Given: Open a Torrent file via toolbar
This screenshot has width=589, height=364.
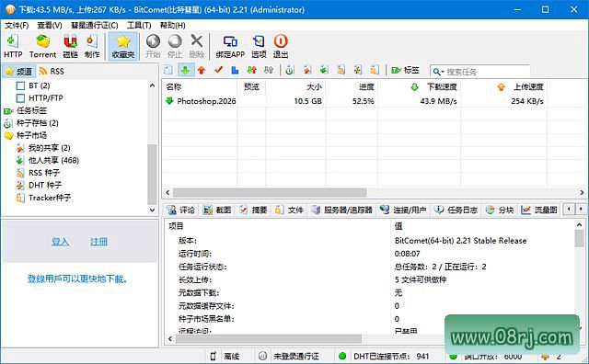Looking at the screenshot, I should click(42, 46).
